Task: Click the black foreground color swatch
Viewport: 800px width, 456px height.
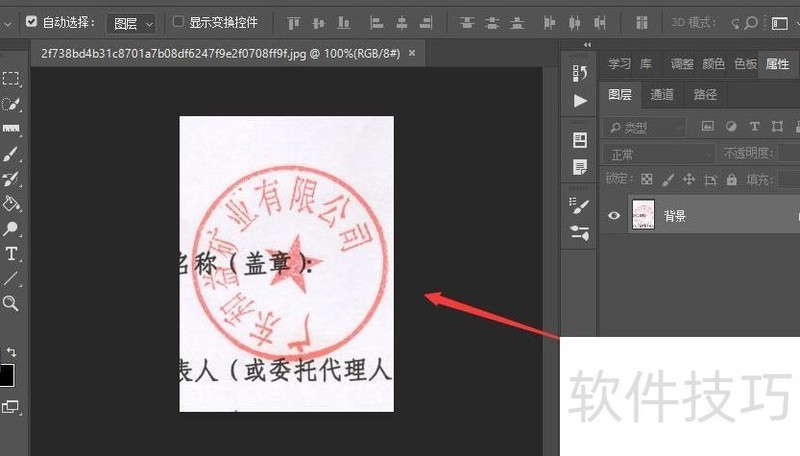Action: tap(5, 376)
